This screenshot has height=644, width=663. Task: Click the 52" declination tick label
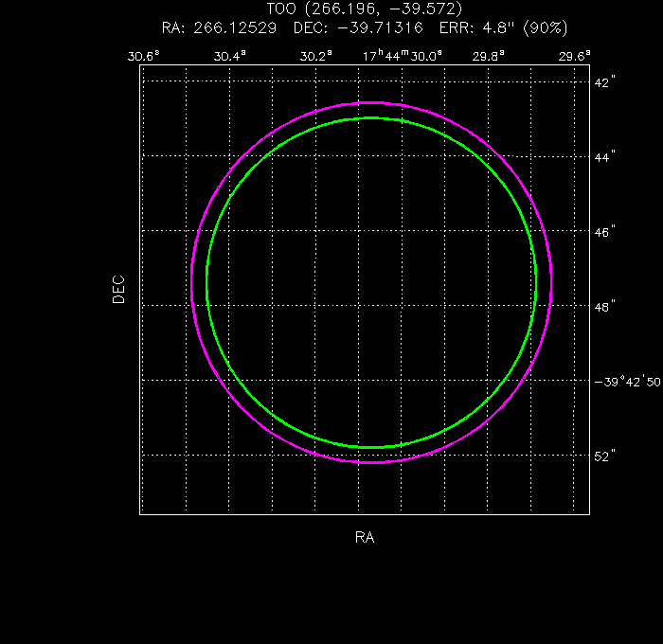tap(604, 456)
